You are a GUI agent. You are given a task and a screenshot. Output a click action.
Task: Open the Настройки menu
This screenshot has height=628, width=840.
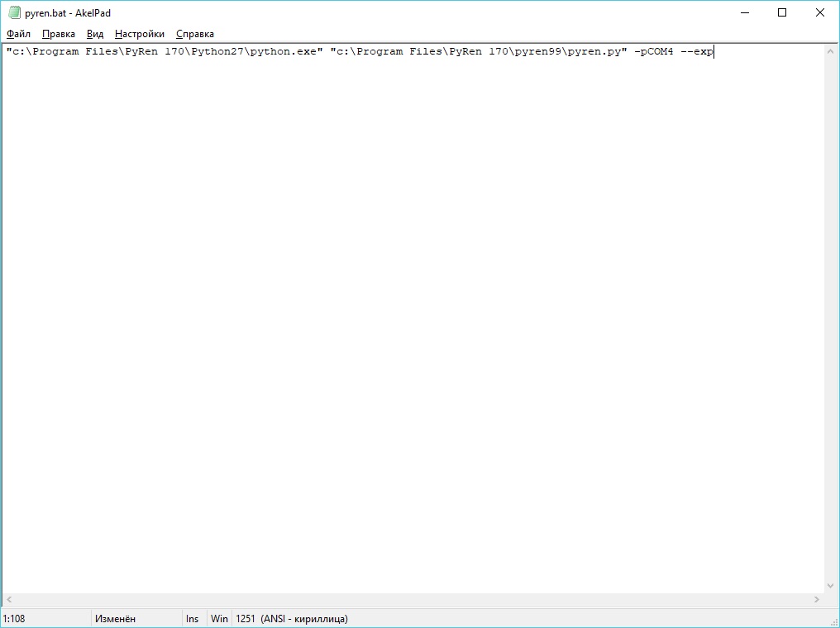140,34
